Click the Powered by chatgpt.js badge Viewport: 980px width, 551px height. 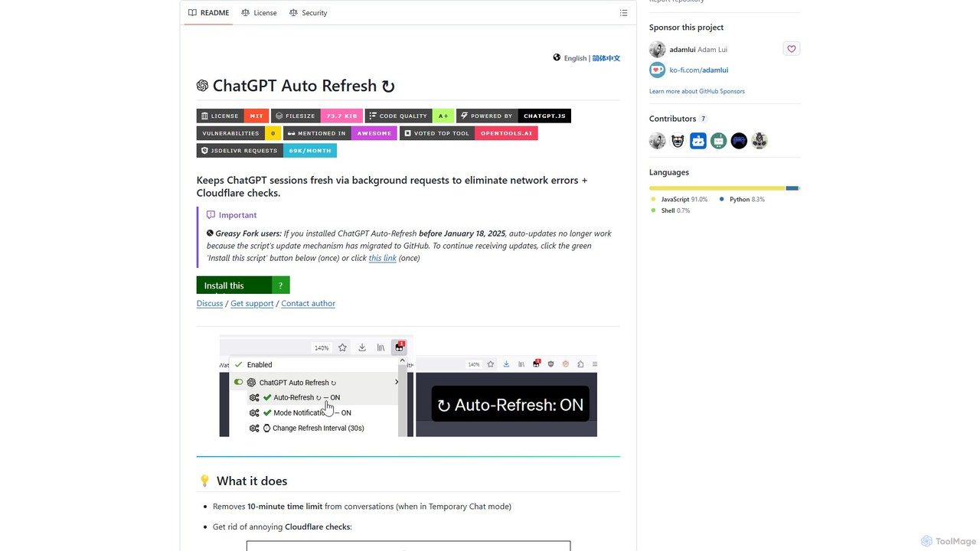[x=514, y=116]
